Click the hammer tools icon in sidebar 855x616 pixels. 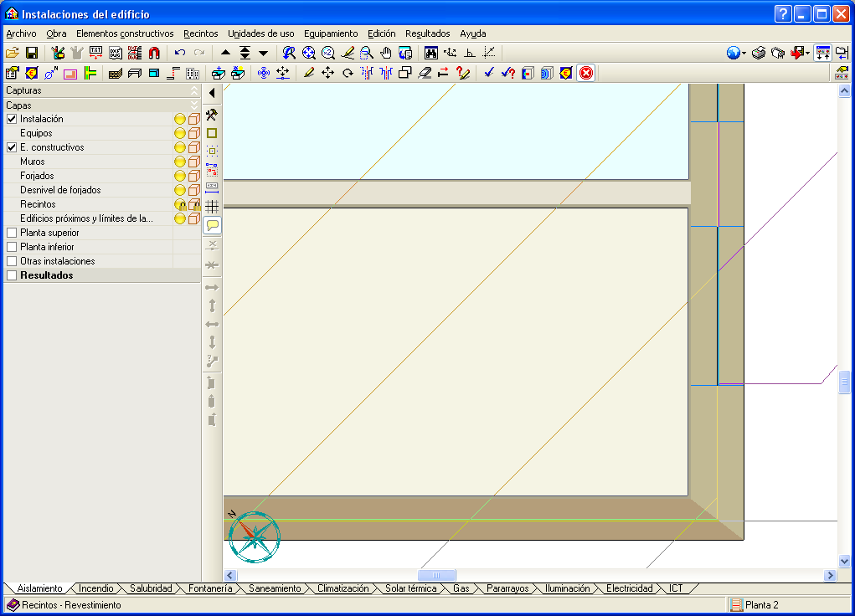pyautogui.click(x=212, y=115)
